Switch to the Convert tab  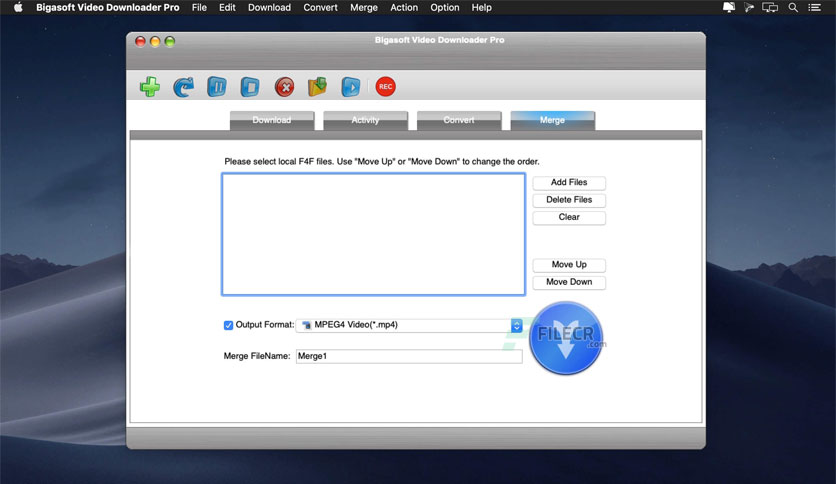click(x=459, y=120)
